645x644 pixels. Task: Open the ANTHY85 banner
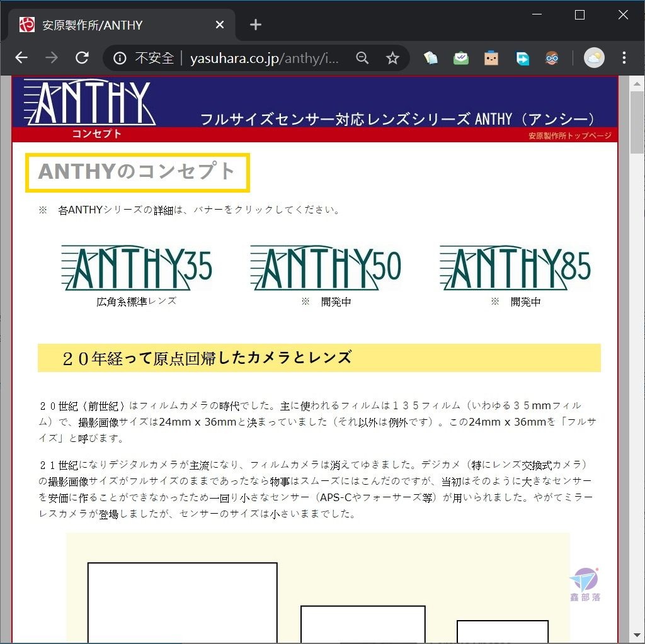pyautogui.click(x=515, y=268)
